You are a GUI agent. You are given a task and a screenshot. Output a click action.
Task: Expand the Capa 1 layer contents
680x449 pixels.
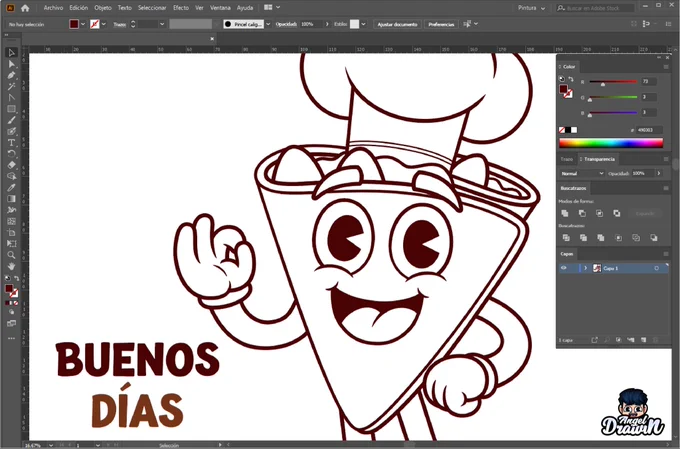pyautogui.click(x=585, y=268)
